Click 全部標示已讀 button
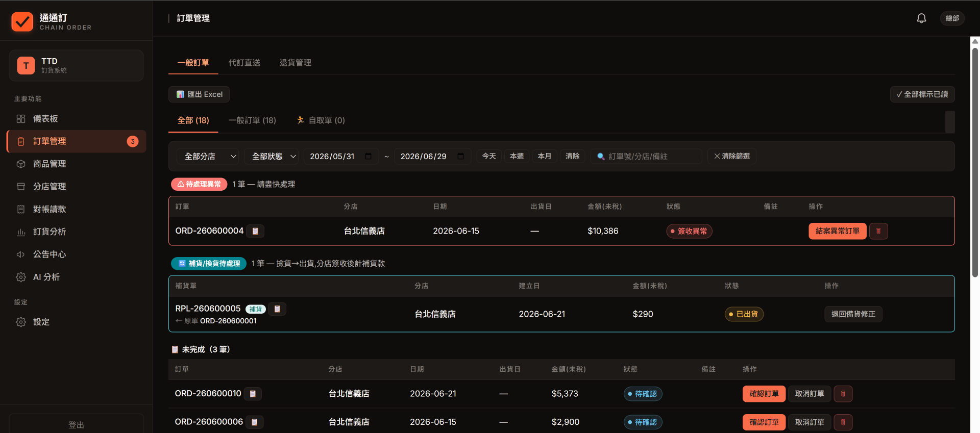The width and height of the screenshot is (980, 433). [x=922, y=94]
